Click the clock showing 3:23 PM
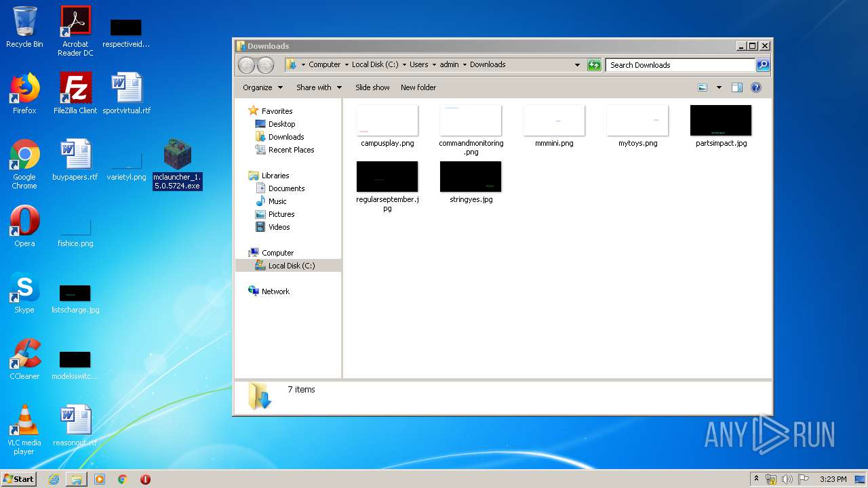 tap(833, 479)
